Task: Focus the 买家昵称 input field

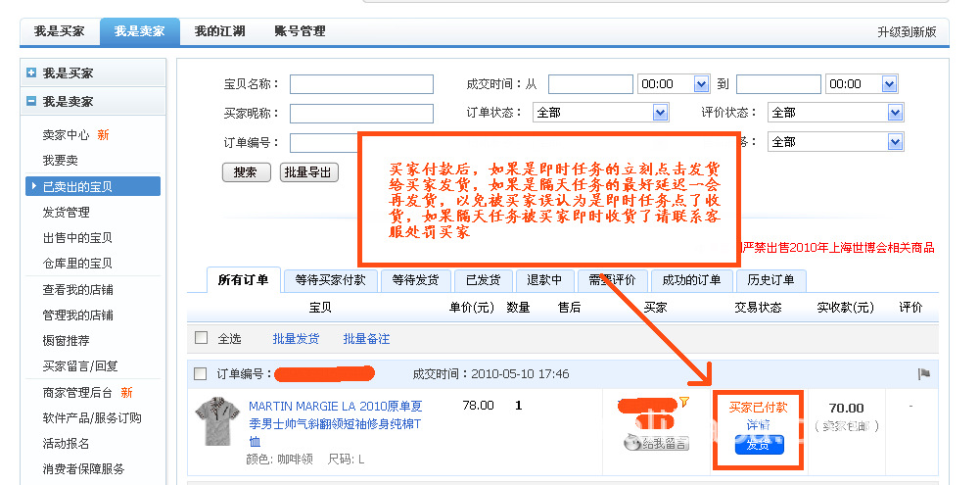Action: click(361, 114)
